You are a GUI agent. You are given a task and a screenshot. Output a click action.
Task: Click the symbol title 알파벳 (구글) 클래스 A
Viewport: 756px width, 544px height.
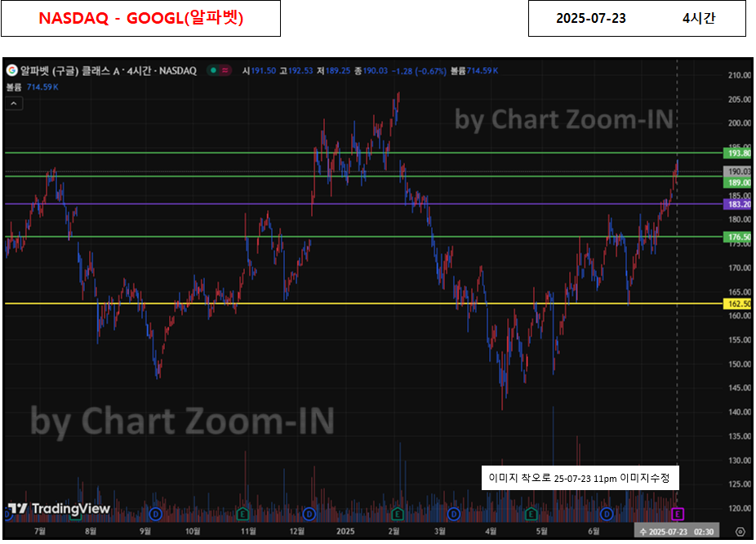(70, 71)
